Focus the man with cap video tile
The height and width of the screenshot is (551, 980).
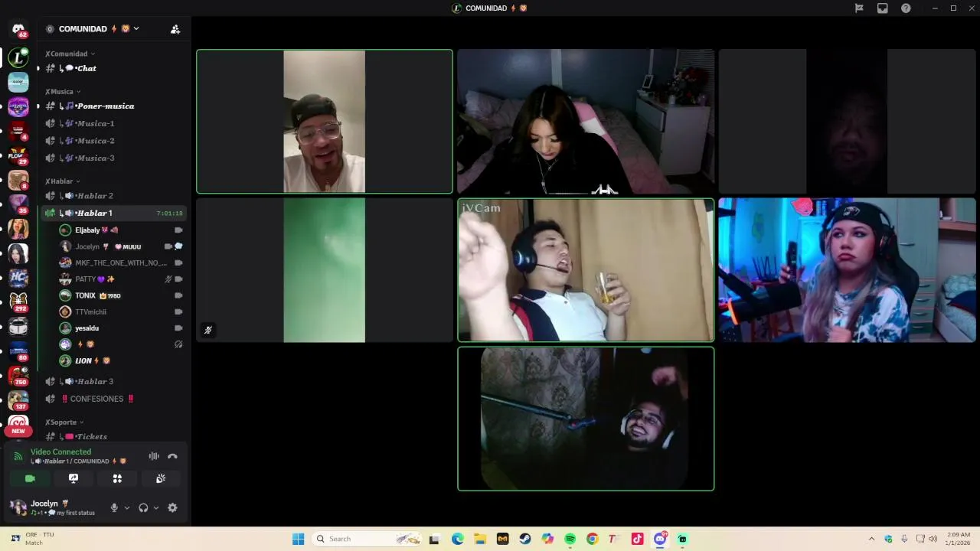click(x=325, y=122)
